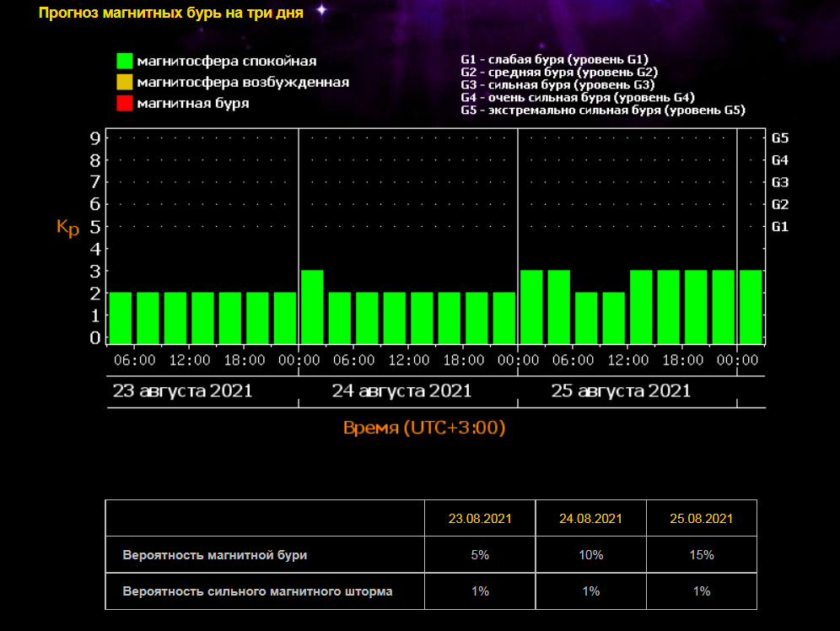This screenshot has height=631, width=840.
Task: Click the 15% storm probability cell
Action: 702,555
